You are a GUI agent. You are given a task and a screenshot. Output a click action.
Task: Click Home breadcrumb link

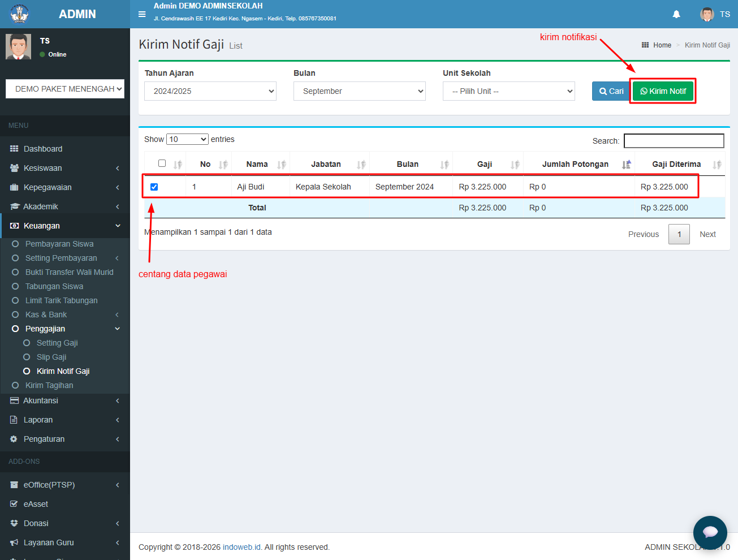click(x=662, y=45)
